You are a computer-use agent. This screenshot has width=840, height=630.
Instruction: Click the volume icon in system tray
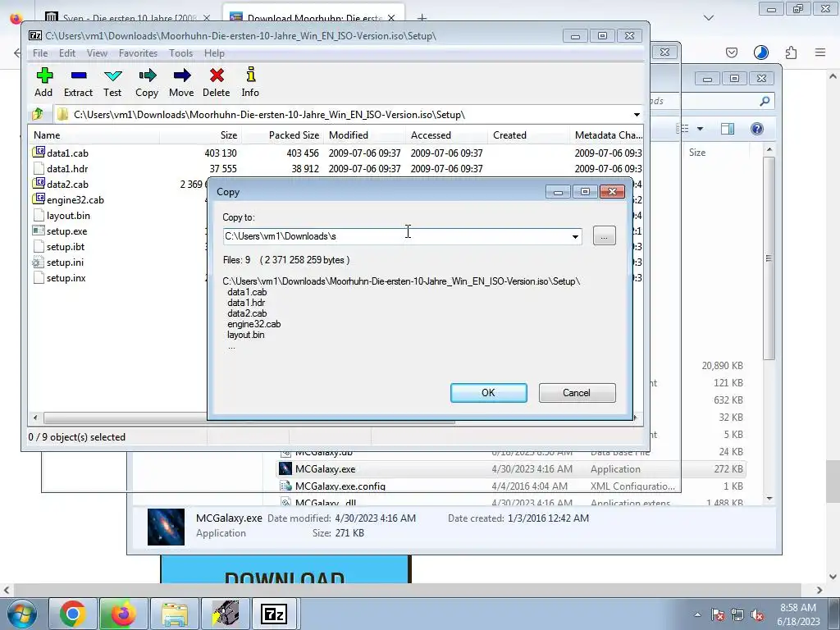click(757, 615)
